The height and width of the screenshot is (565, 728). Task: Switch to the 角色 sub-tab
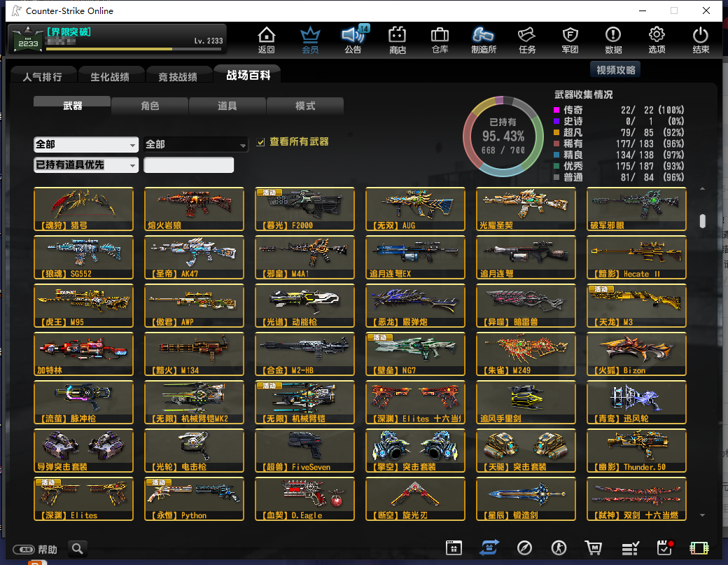tap(150, 106)
